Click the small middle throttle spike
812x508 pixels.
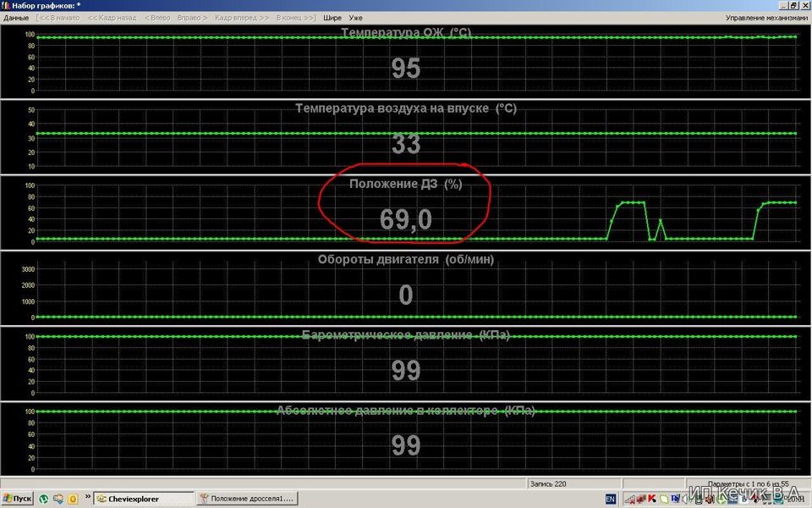661,221
